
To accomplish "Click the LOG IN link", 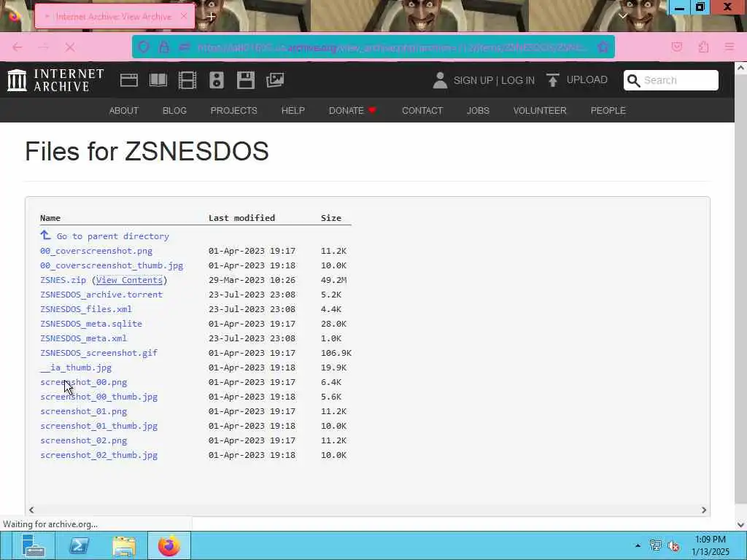I will [518, 80].
